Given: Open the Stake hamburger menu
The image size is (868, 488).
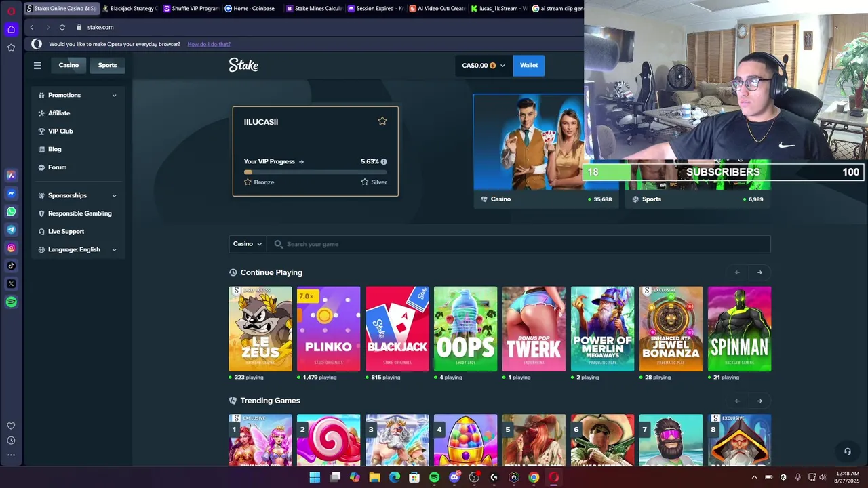Looking at the screenshot, I should pos(37,65).
